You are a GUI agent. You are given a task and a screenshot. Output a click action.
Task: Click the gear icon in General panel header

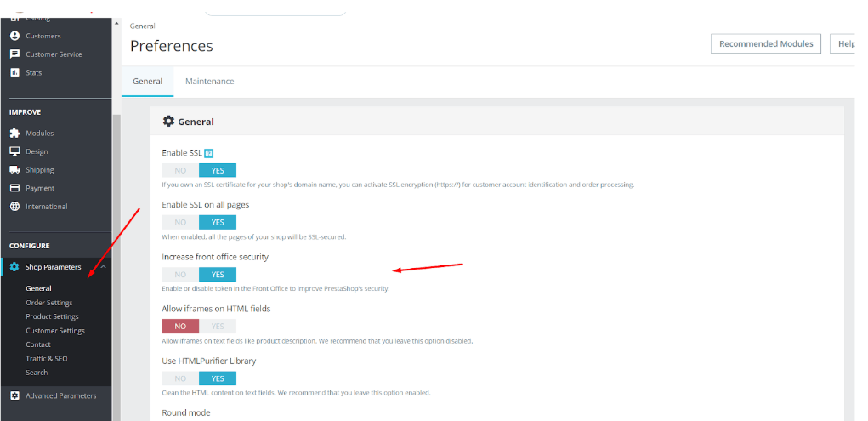[x=168, y=121]
